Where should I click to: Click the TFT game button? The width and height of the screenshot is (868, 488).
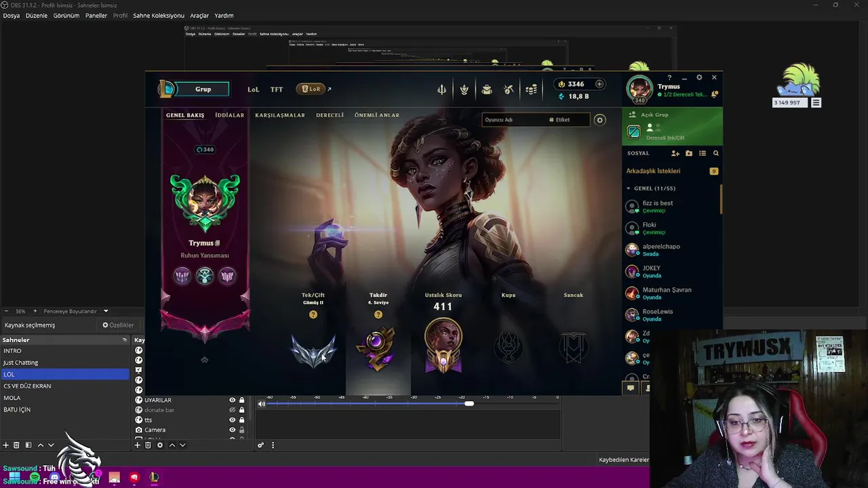click(x=277, y=89)
